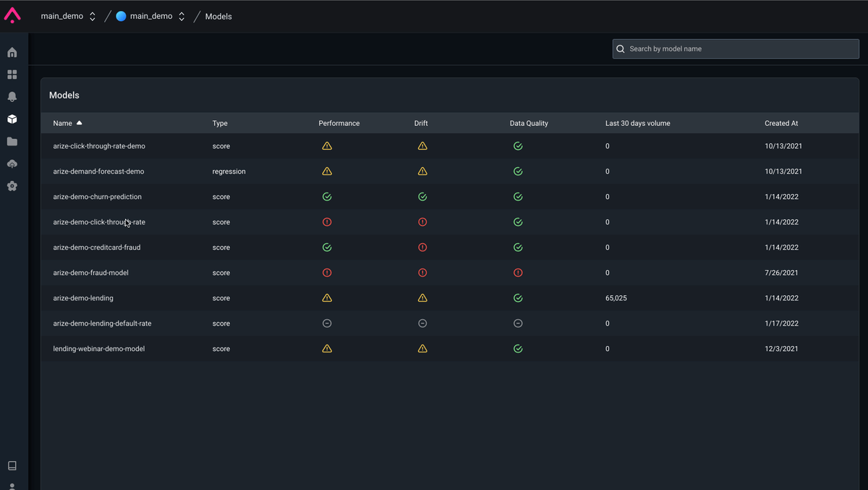Open the folder icon in sidebar

[12, 141]
